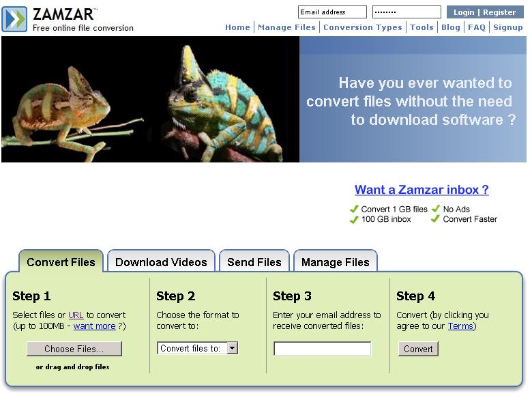Click the Step 3 heading

coord(292,296)
